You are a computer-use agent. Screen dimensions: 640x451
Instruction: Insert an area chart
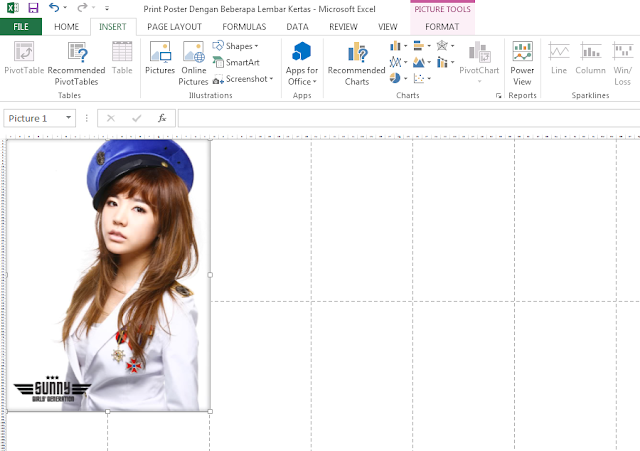[x=419, y=62]
